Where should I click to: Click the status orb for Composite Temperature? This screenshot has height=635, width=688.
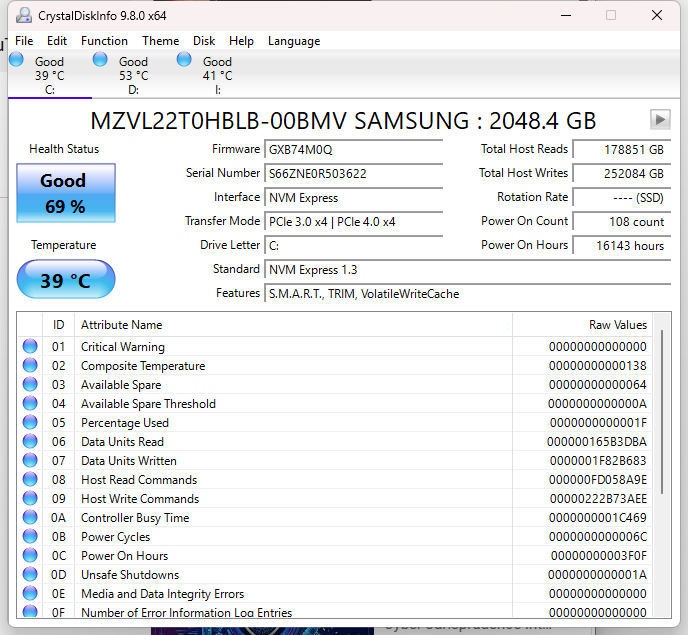coord(30,365)
